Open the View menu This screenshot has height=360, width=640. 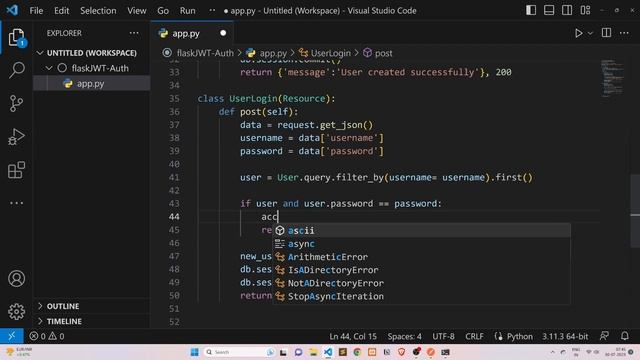point(137,11)
